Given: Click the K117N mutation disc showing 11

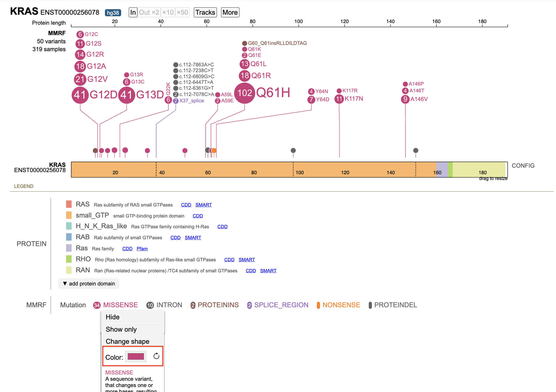Looking at the screenshot, I should pyautogui.click(x=339, y=99).
